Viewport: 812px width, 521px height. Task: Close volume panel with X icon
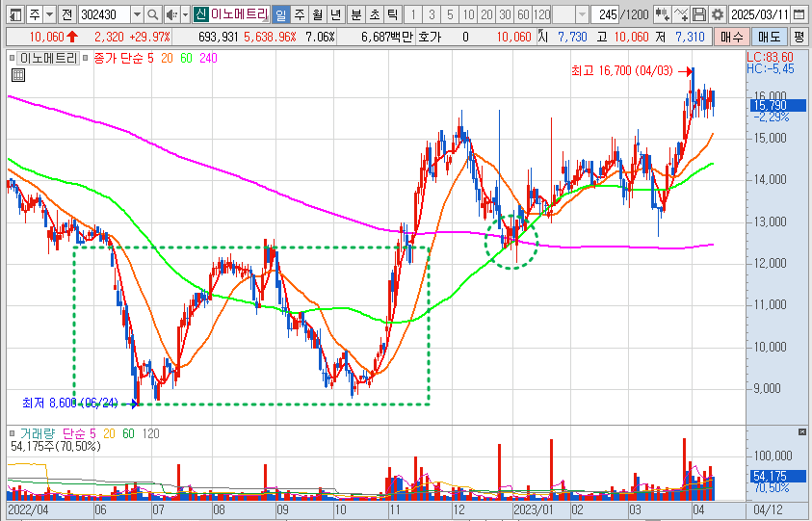coord(802,431)
